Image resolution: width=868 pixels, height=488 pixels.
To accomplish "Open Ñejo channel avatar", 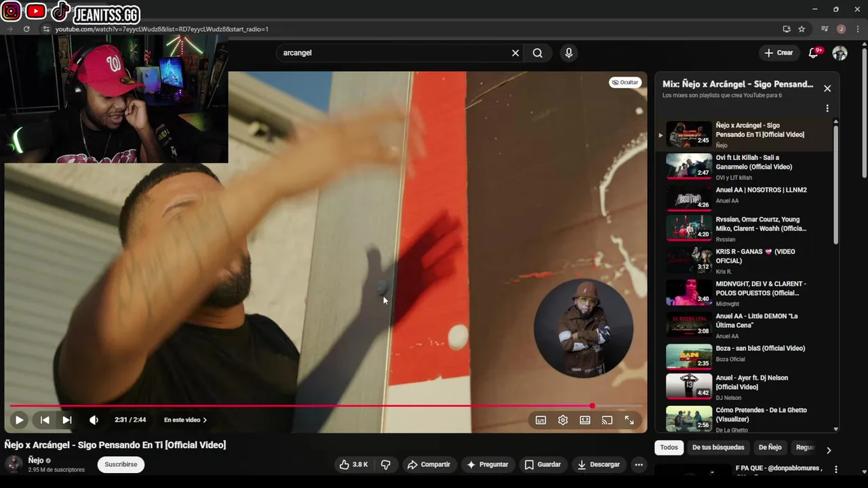I will click(x=14, y=464).
